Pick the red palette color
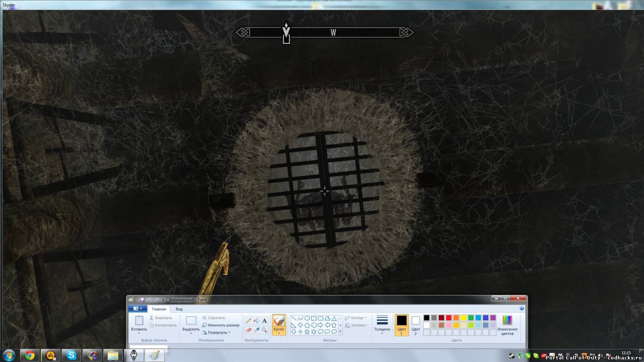This screenshot has height=362, width=644. tap(449, 318)
